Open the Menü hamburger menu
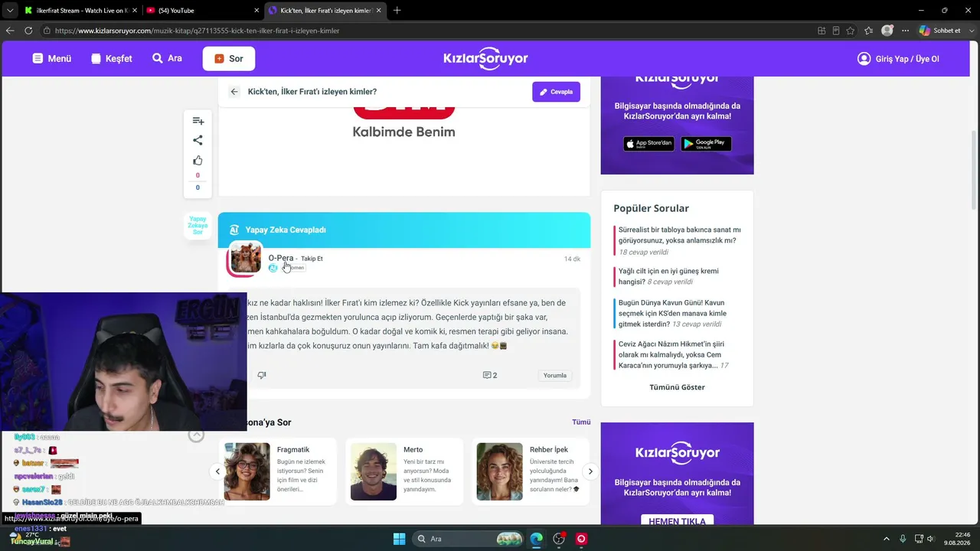The width and height of the screenshot is (980, 551). pyautogui.click(x=51, y=59)
